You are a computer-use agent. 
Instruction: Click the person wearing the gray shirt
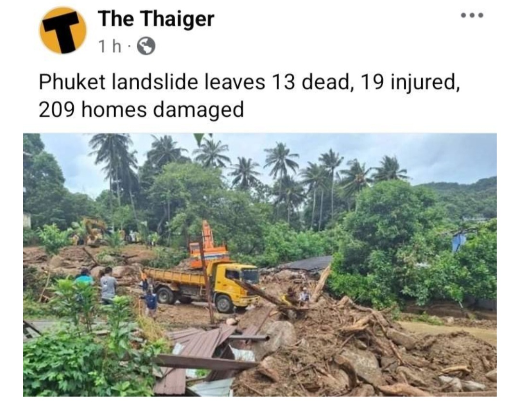pyautogui.click(x=108, y=286)
